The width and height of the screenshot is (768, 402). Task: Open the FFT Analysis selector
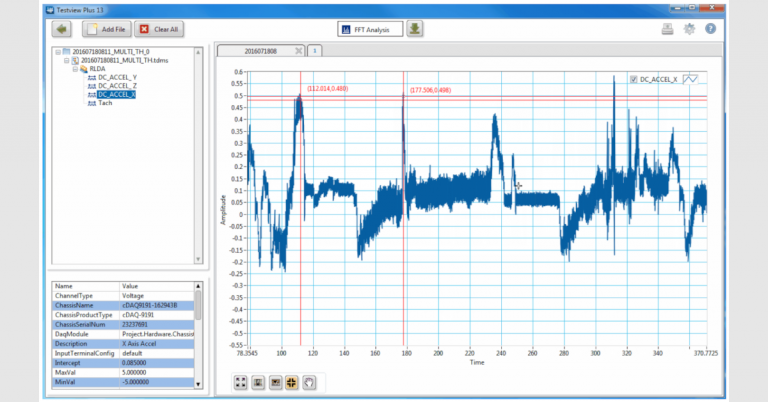tap(370, 29)
